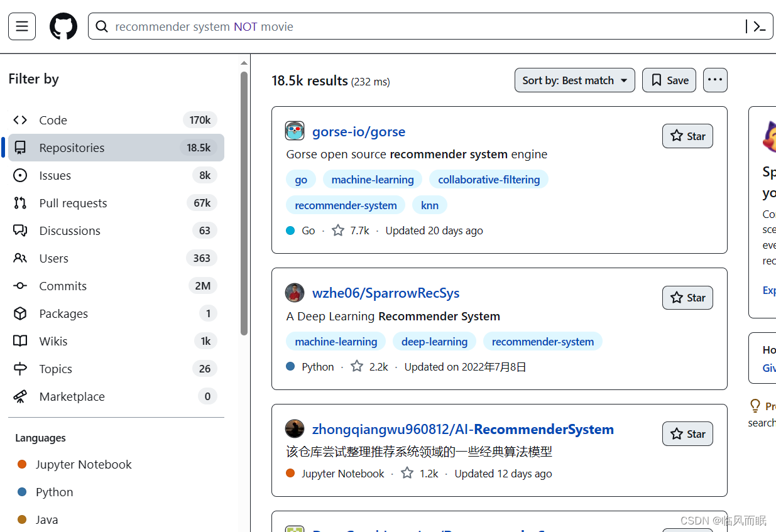Click the Packages filter box icon
This screenshot has height=532, width=776.
tap(20, 313)
